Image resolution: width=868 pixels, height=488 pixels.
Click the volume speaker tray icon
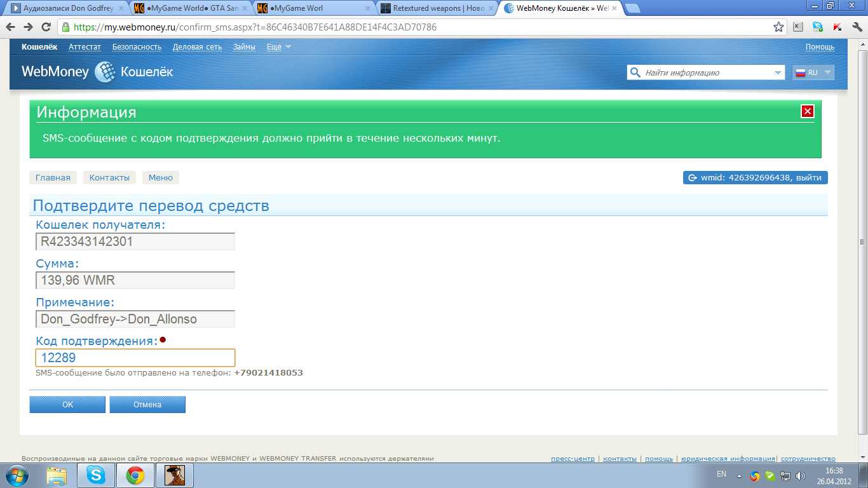coord(801,475)
